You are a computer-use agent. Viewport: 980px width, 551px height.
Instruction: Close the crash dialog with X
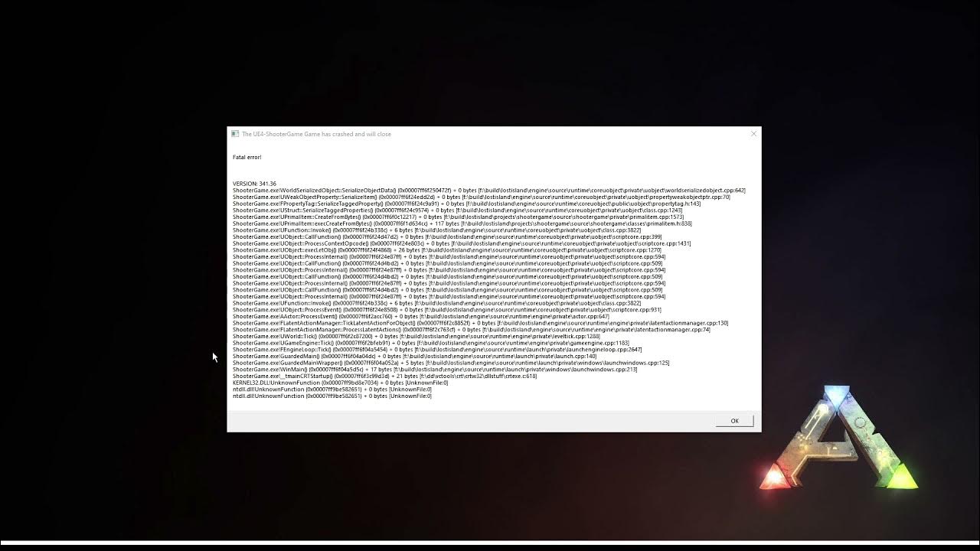(x=753, y=134)
